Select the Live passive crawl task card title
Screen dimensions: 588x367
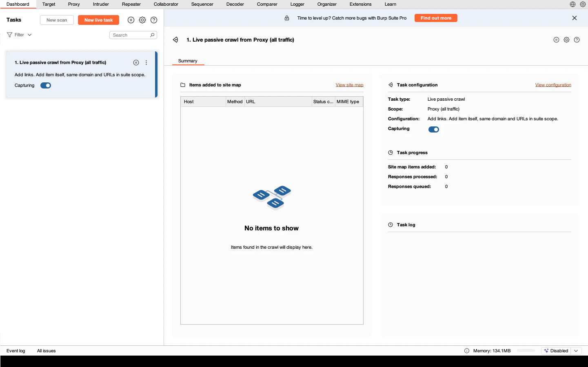[60, 62]
